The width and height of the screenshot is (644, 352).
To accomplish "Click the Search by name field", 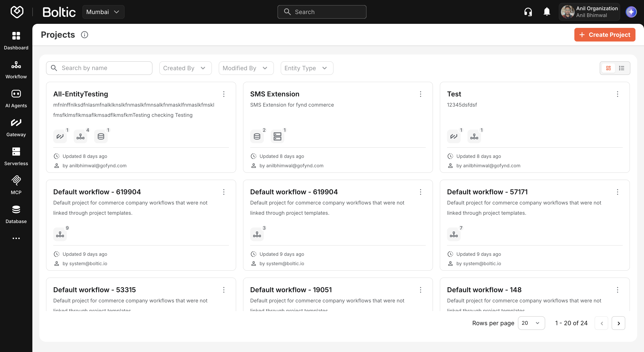I will (99, 68).
